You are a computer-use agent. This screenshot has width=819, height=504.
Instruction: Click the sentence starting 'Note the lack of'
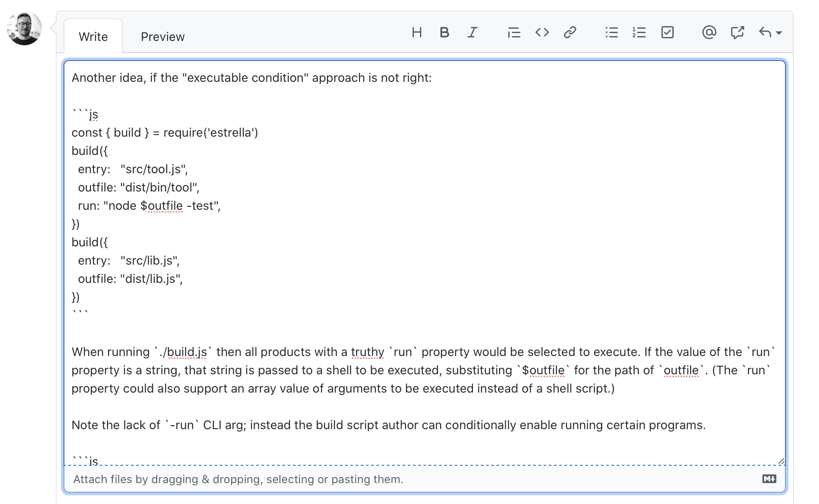[x=389, y=425]
